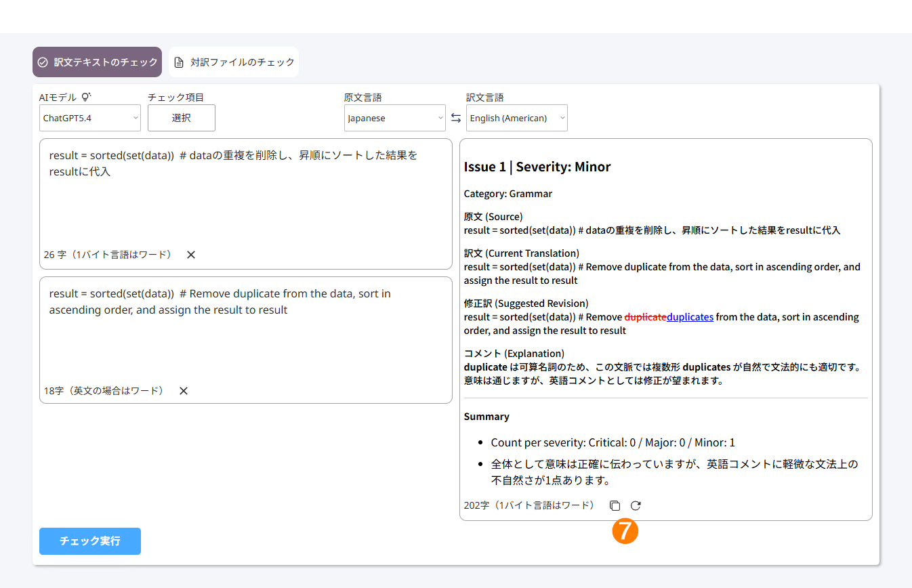Switch to the 訳文テキストのチェック tab

click(97, 62)
